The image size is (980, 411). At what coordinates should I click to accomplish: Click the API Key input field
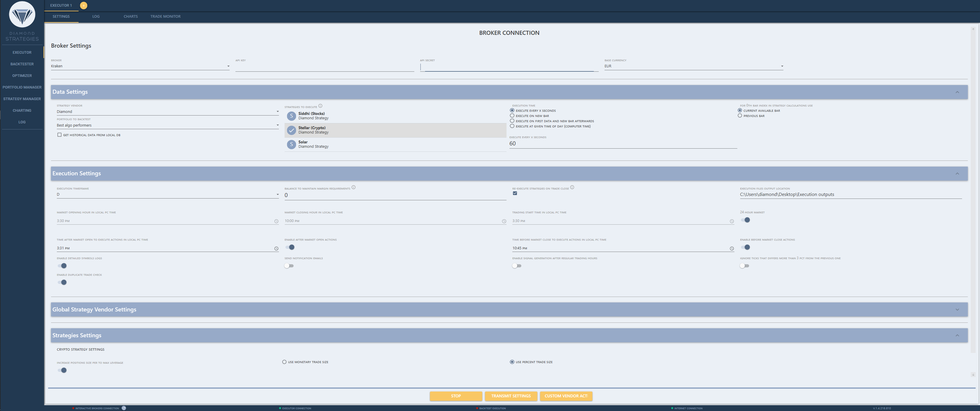click(324, 67)
